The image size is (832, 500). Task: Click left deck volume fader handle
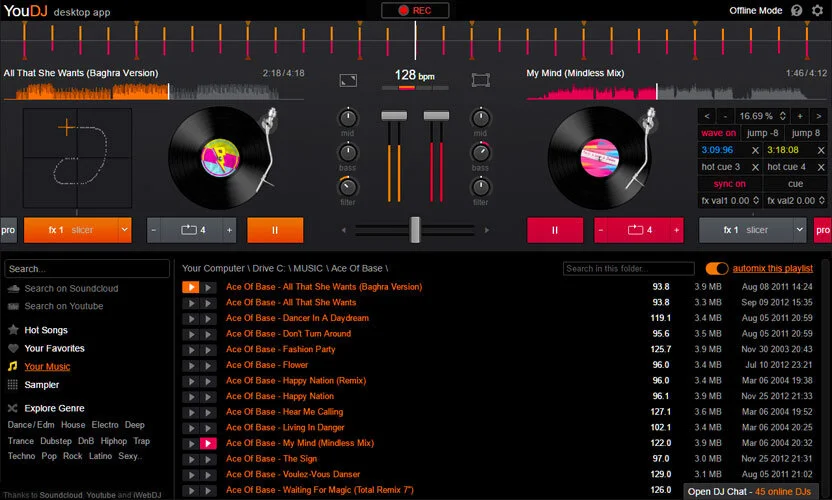[x=394, y=116]
